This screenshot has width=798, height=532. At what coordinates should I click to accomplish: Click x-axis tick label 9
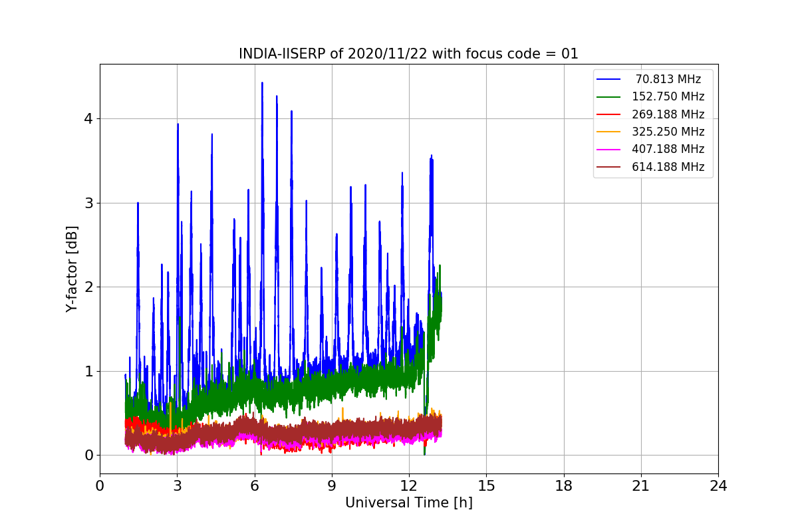(x=332, y=486)
